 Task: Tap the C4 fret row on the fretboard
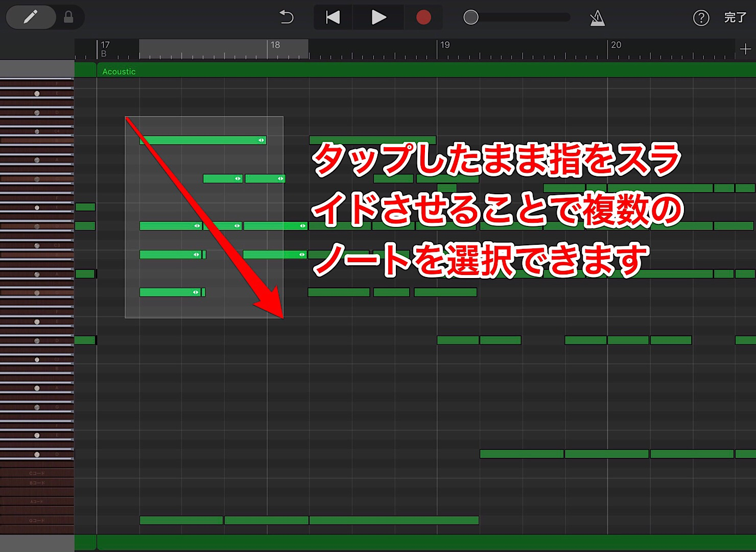coord(37,131)
